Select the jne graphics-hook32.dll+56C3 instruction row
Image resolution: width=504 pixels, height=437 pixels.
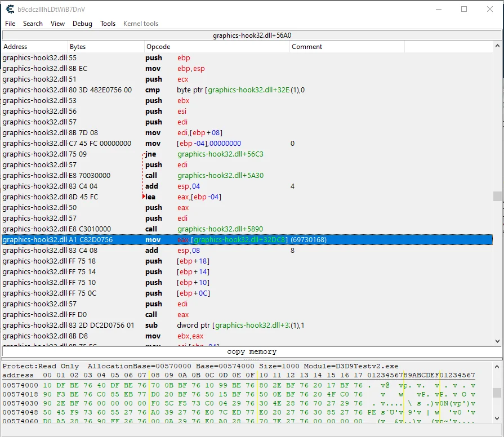click(x=247, y=154)
